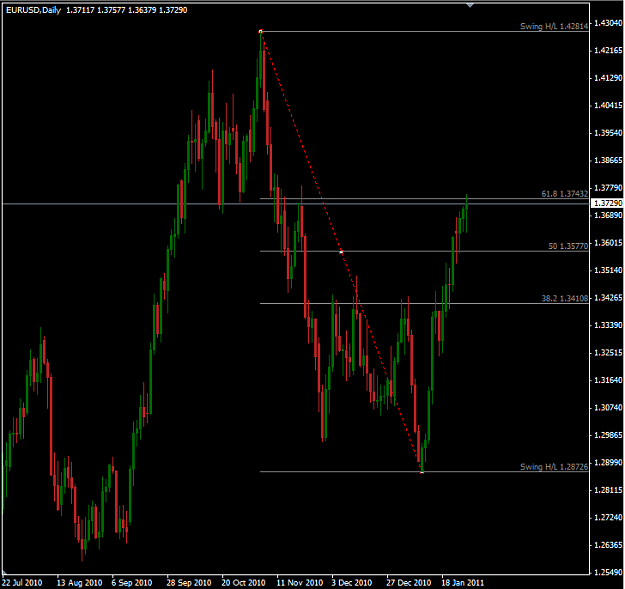Click the 6 Sep 2010 date label
The height and width of the screenshot is (589, 625).
point(132,583)
